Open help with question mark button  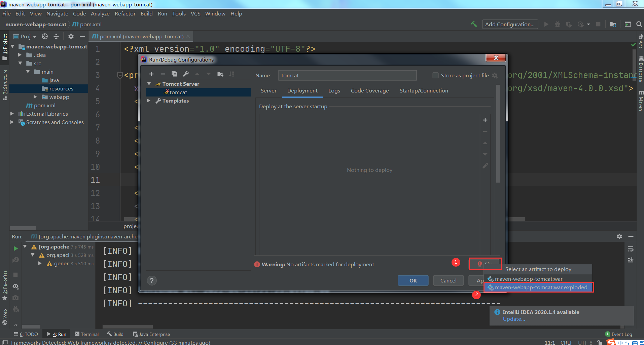(x=152, y=280)
